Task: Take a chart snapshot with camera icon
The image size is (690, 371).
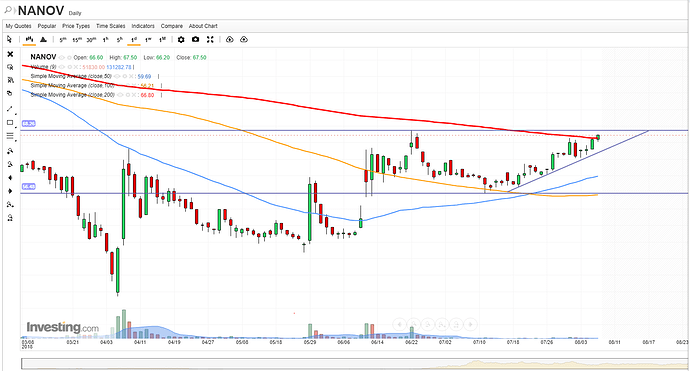Action: (x=195, y=40)
